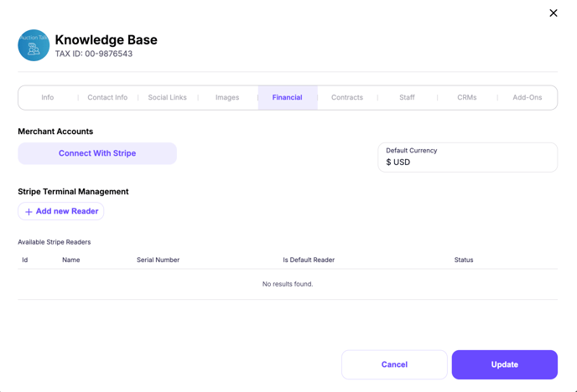577x392 pixels.
Task: Click the Update button
Action: (x=505, y=364)
